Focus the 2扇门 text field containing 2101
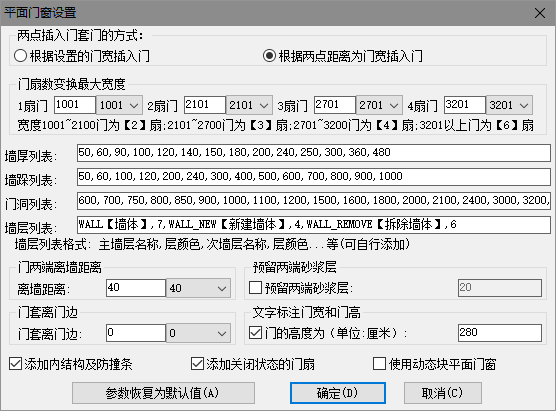 coord(205,105)
